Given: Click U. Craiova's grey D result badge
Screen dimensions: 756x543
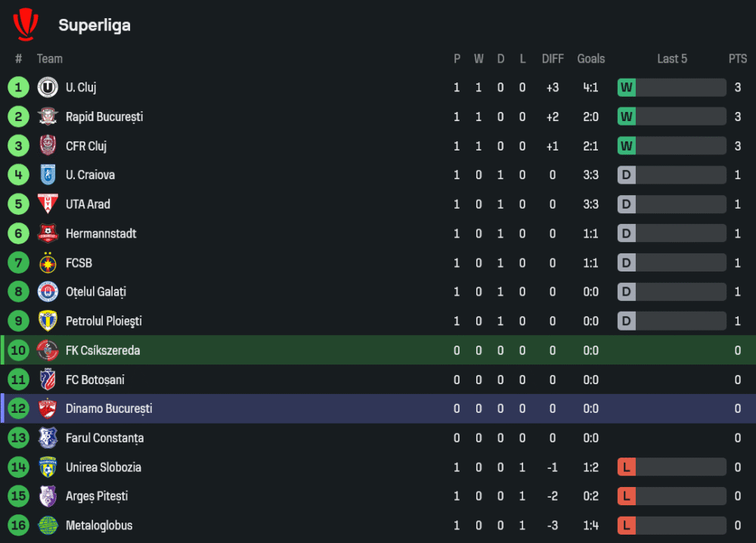Looking at the screenshot, I should pos(626,175).
